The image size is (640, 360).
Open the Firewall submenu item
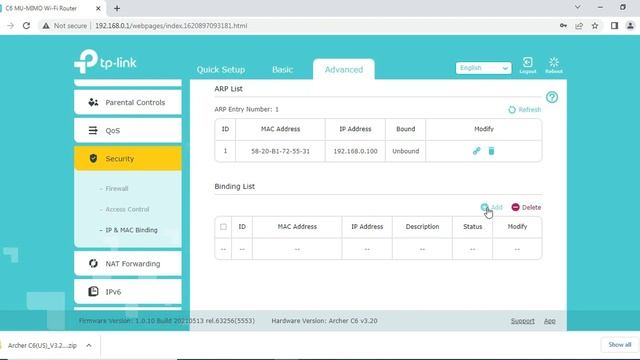pos(117,189)
